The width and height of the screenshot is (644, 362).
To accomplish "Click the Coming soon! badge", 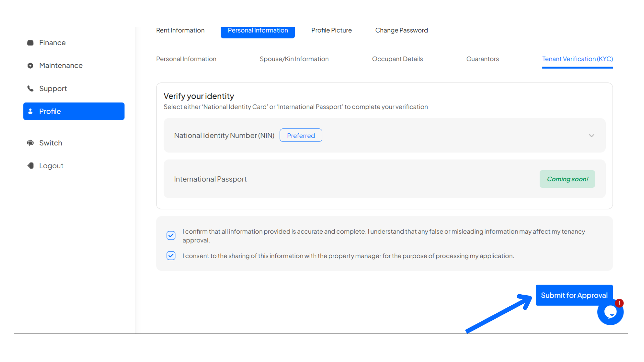I will [567, 179].
